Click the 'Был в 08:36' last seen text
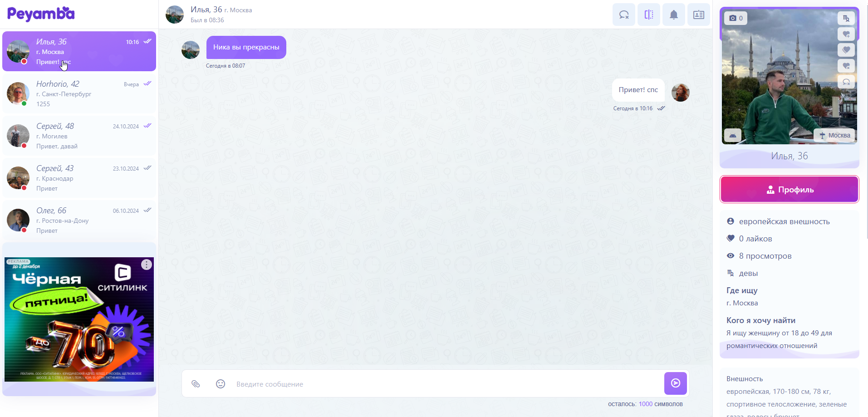Screen dimensions: 868x417 coord(207,20)
